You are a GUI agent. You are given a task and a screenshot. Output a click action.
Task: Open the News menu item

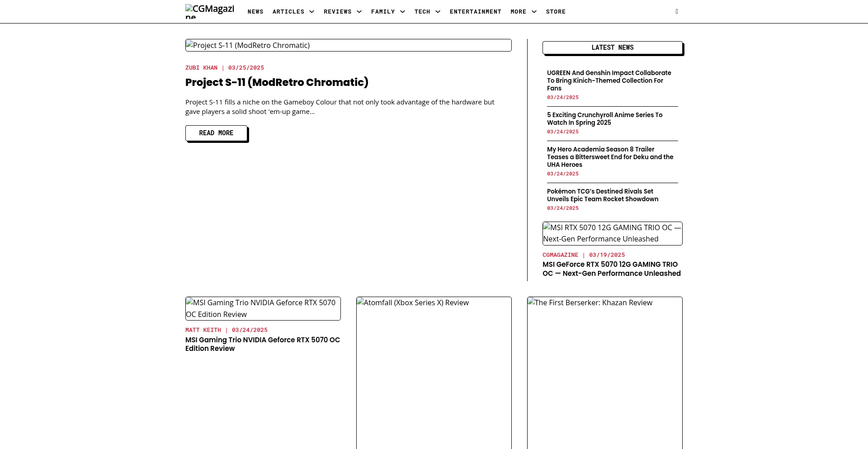click(255, 12)
